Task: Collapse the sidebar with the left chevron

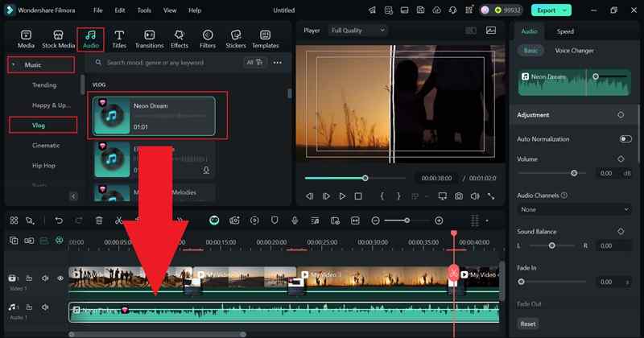Action: [x=73, y=196]
